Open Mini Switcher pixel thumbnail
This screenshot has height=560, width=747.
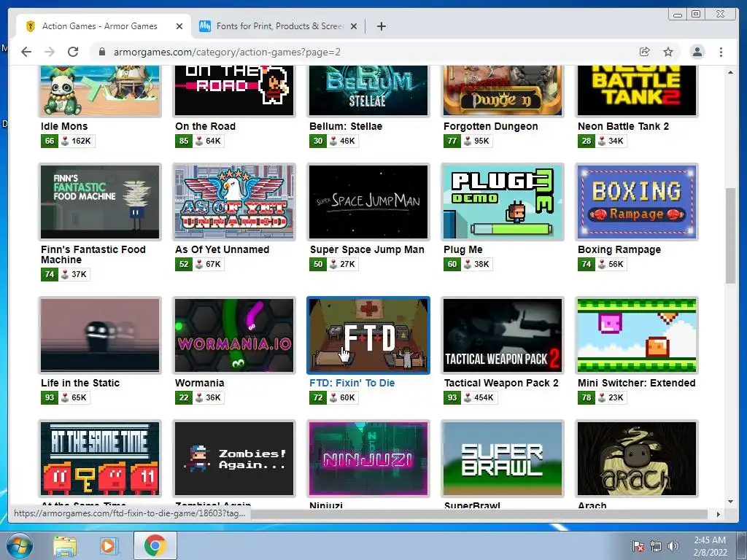pyautogui.click(x=637, y=335)
